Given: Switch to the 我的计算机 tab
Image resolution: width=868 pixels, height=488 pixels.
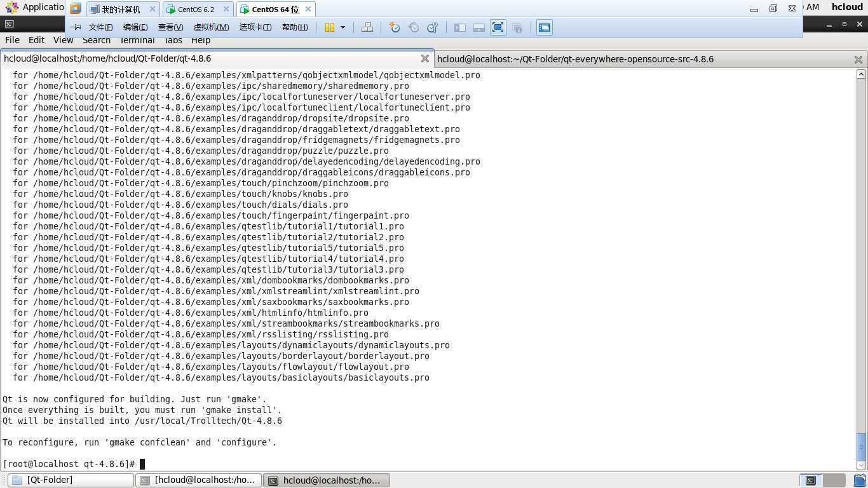Looking at the screenshot, I should (121, 10).
